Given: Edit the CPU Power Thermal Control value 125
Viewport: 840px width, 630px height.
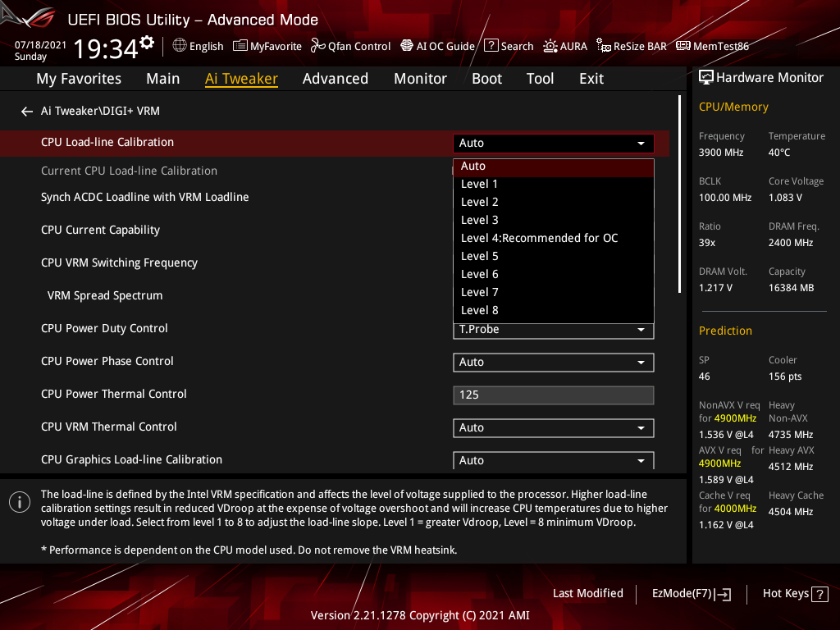Looking at the screenshot, I should pos(553,395).
